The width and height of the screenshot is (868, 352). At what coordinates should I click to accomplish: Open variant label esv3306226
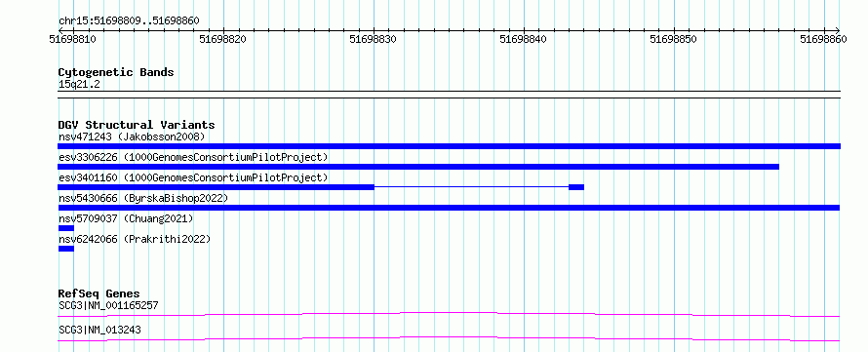pos(193,157)
